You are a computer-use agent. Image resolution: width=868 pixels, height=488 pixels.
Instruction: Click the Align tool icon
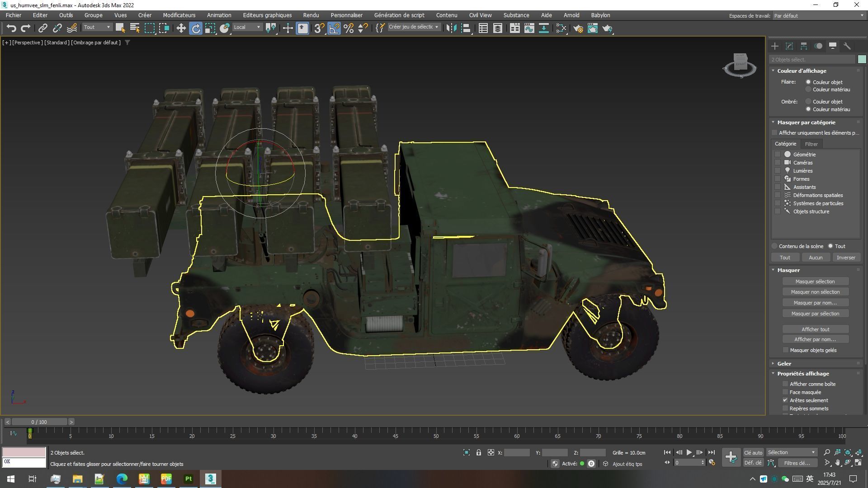pyautogui.click(x=466, y=28)
